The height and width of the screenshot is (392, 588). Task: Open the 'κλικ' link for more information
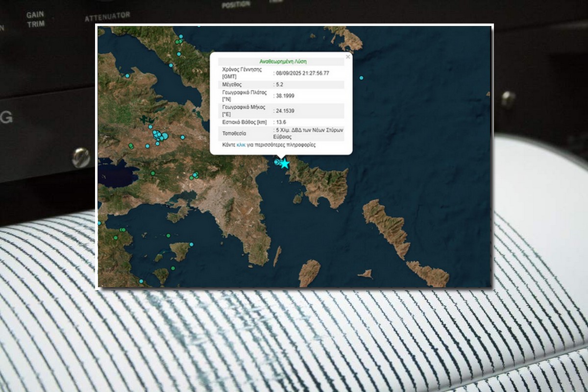coord(241,145)
